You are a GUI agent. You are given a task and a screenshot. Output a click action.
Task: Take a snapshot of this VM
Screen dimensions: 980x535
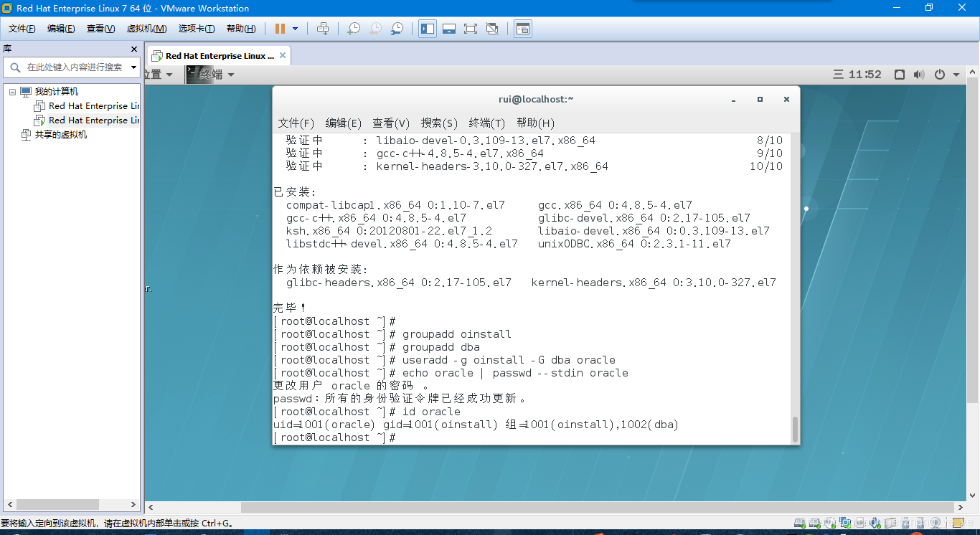(354, 29)
